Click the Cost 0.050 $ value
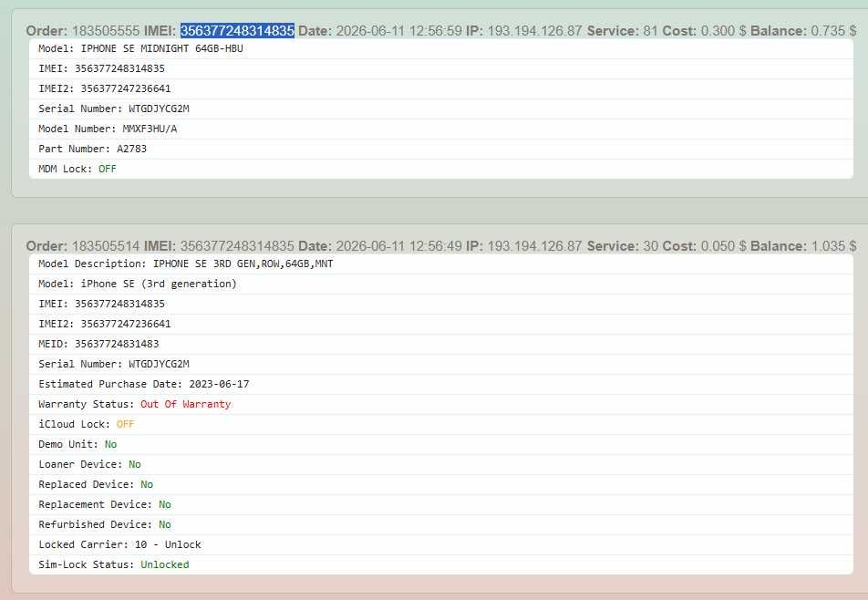Viewport: 868px width, 600px height. coord(723,246)
